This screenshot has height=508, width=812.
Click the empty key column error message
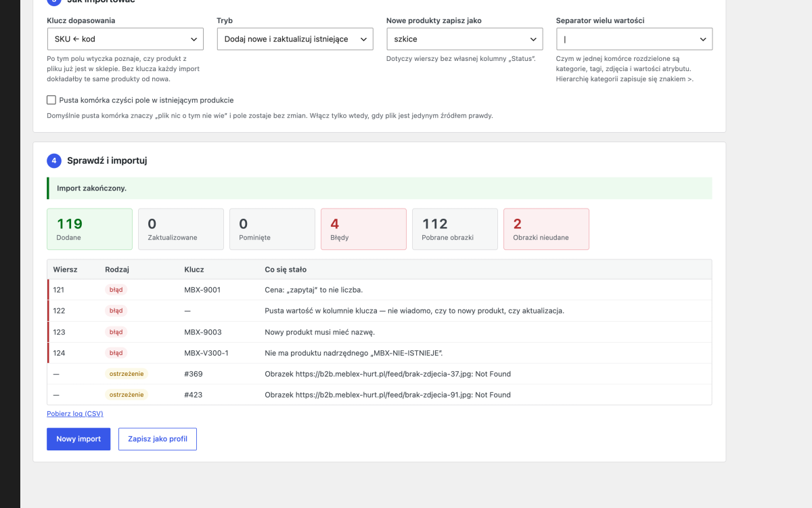(x=414, y=311)
